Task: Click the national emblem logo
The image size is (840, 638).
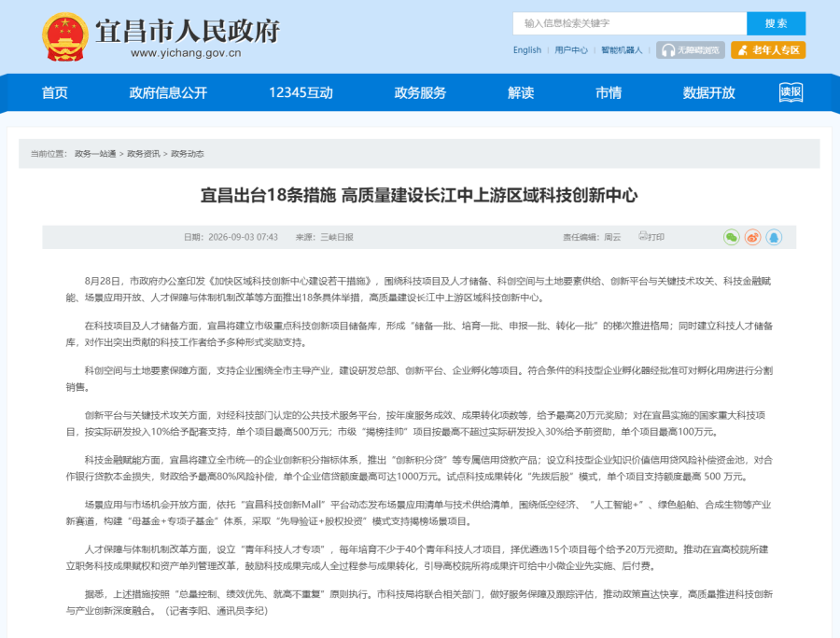Action: click(x=64, y=36)
